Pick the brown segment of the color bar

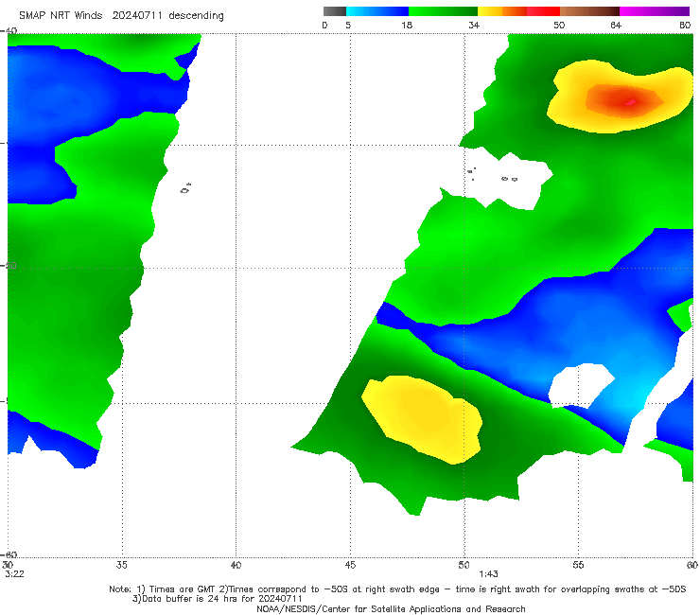[x=589, y=11]
